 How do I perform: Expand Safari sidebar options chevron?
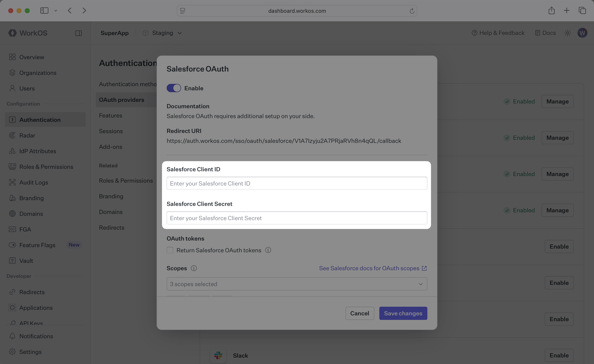pos(56,11)
